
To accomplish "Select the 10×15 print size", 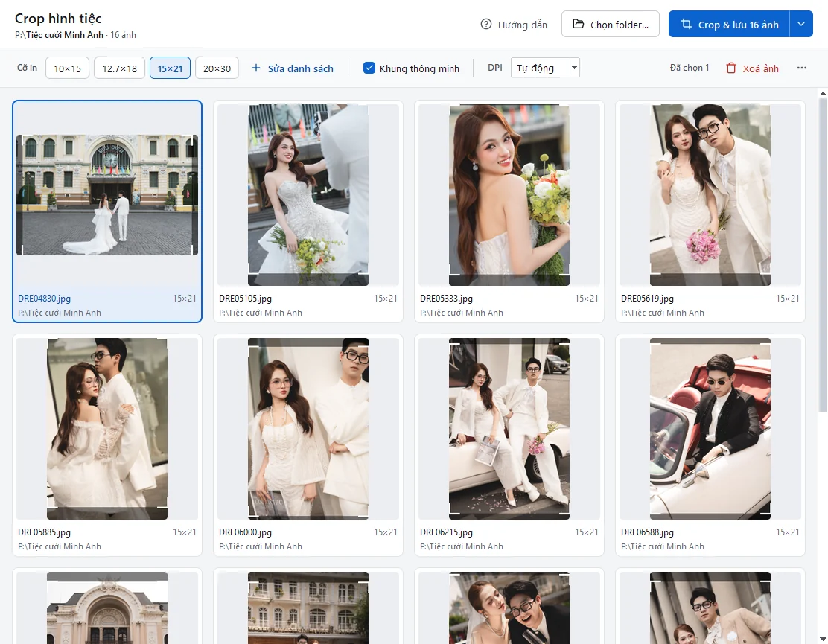I will click(67, 68).
